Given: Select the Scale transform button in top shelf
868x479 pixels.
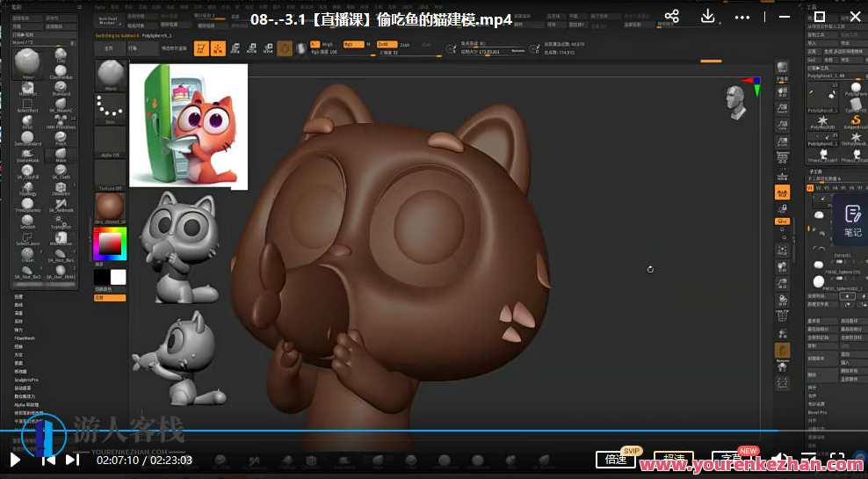Looking at the screenshot, I should tap(252, 48).
